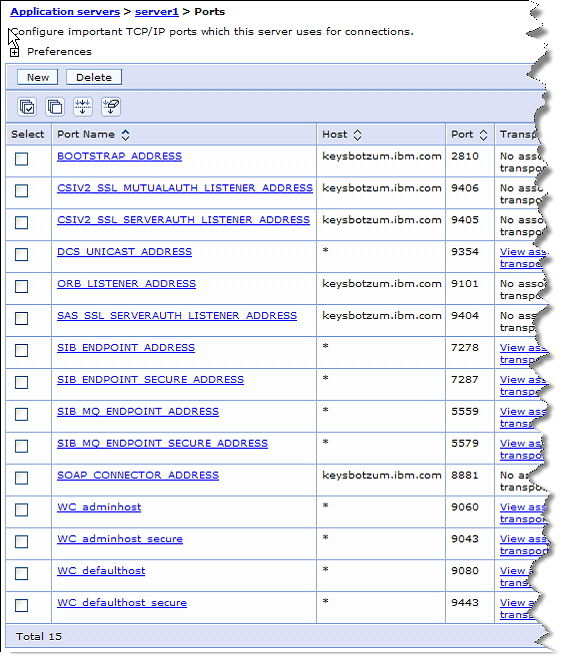View associated transports for WC_adminhost row

point(522,513)
